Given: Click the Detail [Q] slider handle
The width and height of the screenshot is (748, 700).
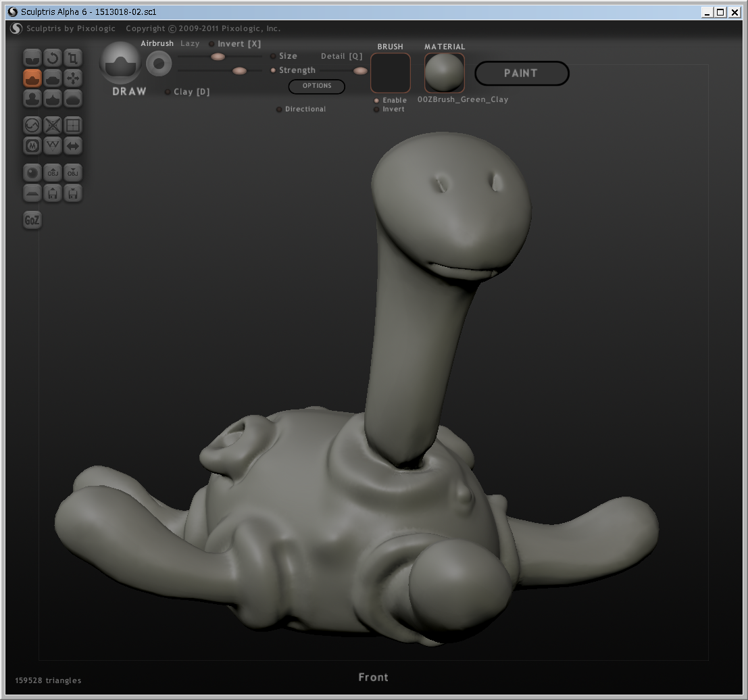Looking at the screenshot, I should tap(360, 71).
